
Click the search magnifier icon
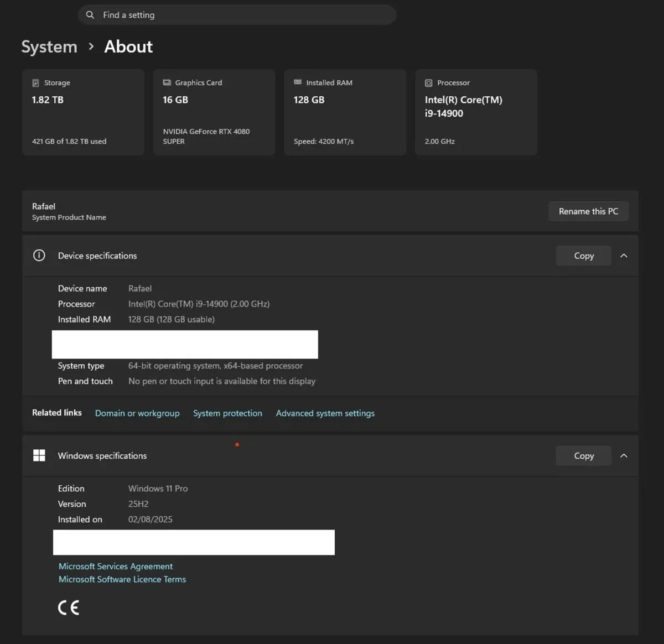[90, 15]
